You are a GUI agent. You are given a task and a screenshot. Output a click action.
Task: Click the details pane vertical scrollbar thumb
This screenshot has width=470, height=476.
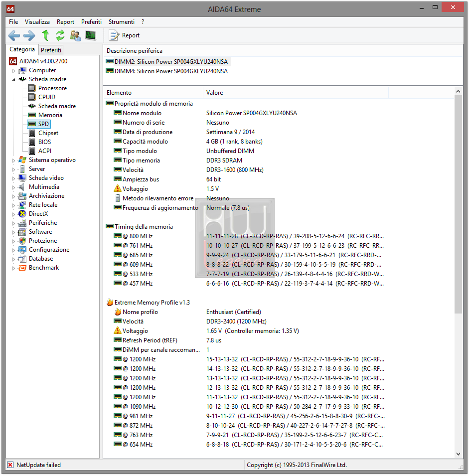tap(458, 204)
